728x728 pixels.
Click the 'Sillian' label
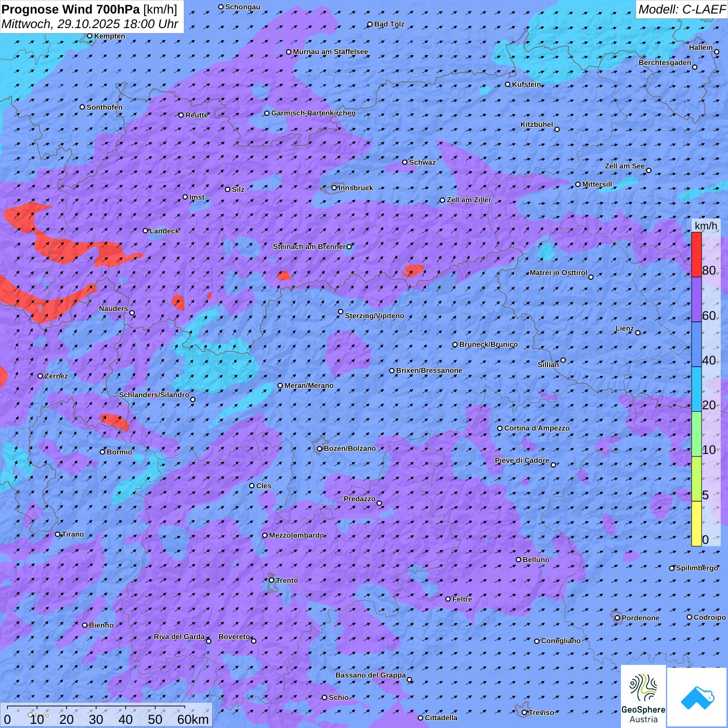coord(548,365)
